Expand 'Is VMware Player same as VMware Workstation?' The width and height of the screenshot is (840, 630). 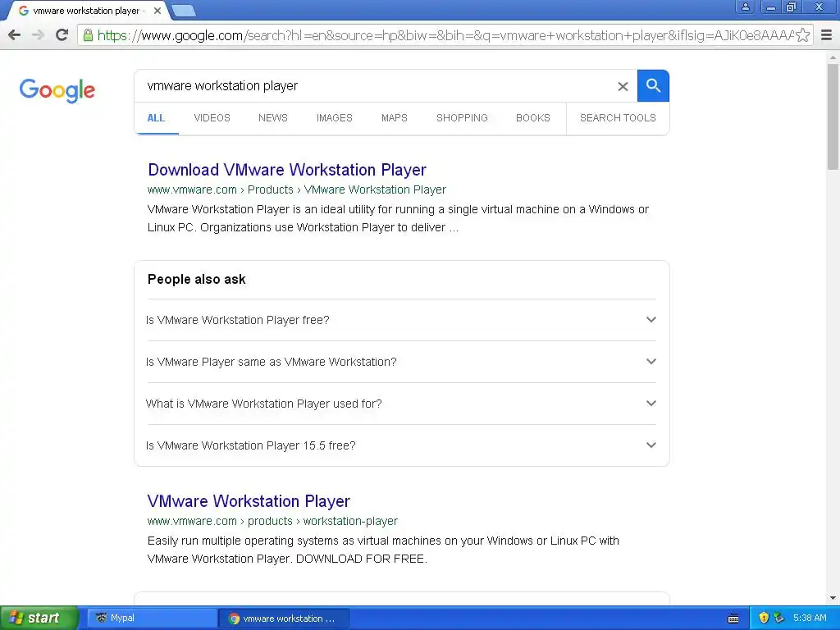(401, 362)
